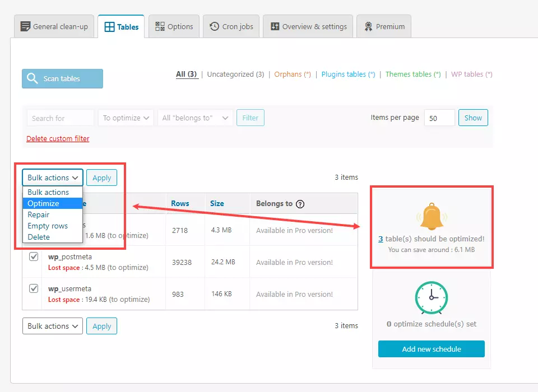Choose Bulk actions option in list
Screen dimensions: 538x392
[x=53, y=192]
